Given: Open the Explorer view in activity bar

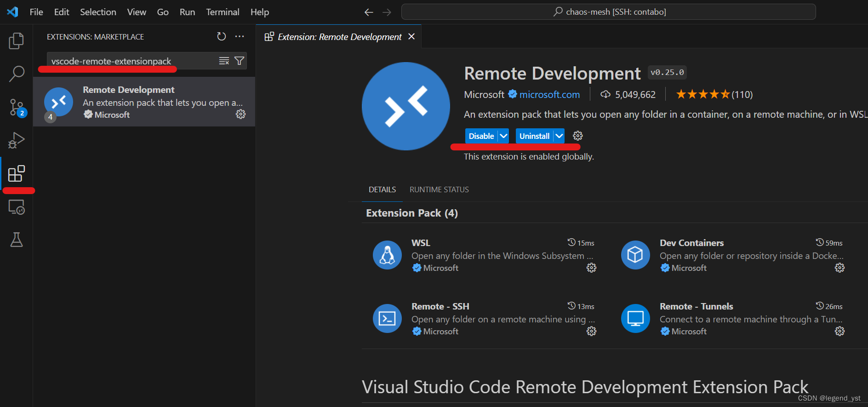Looking at the screenshot, I should 16,40.
